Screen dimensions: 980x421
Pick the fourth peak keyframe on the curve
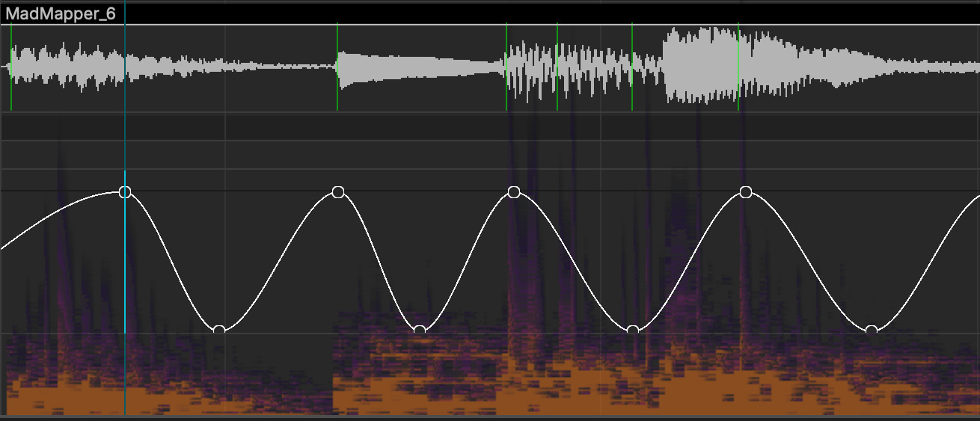tap(745, 192)
